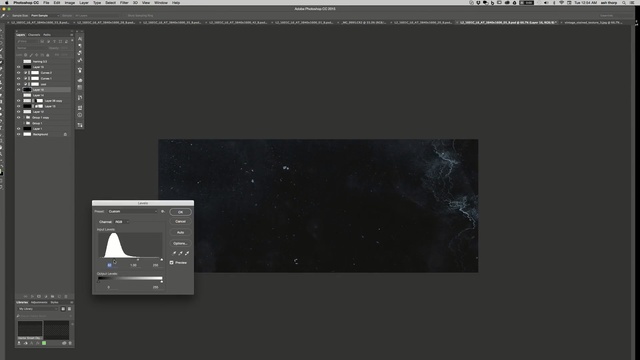
Task: Open the Sample All Layers dropdown
Action: click(x=98, y=16)
